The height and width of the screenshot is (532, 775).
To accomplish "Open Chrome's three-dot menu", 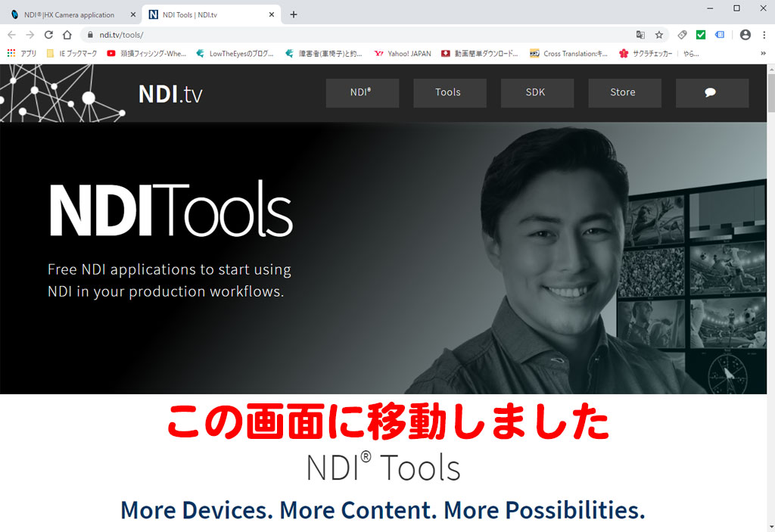I will pyautogui.click(x=763, y=35).
